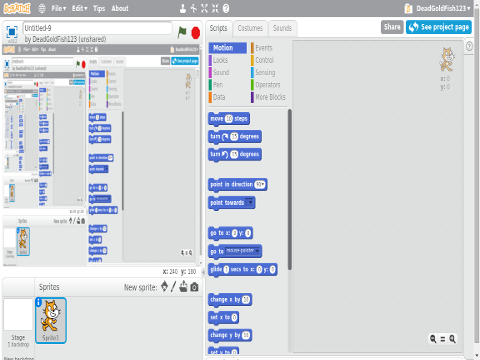Take new sprite photo with camera icon
Viewport: 480px width, 360px height.
click(194, 287)
